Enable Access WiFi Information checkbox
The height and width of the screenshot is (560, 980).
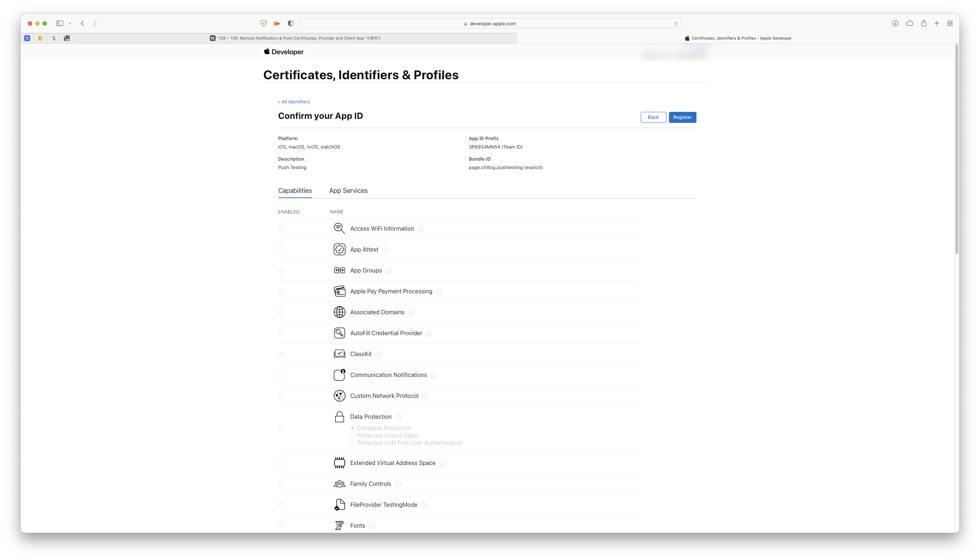click(280, 229)
